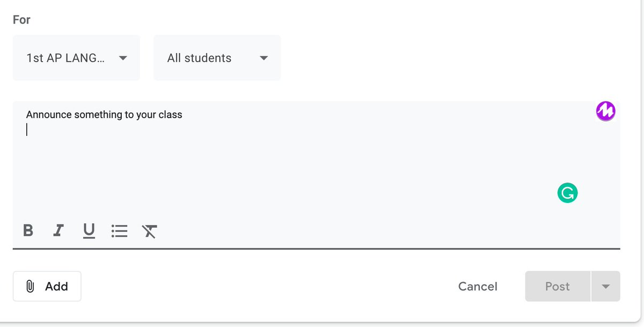The height and width of the screenshot is (327, 644).
Task: Toggle italic formatting
Action: [58, 231]
